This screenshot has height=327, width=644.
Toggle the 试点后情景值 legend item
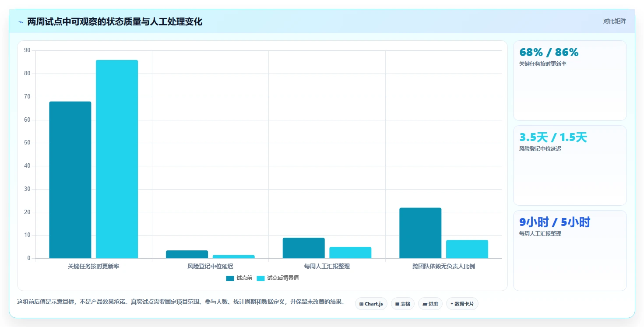(278, 278)
